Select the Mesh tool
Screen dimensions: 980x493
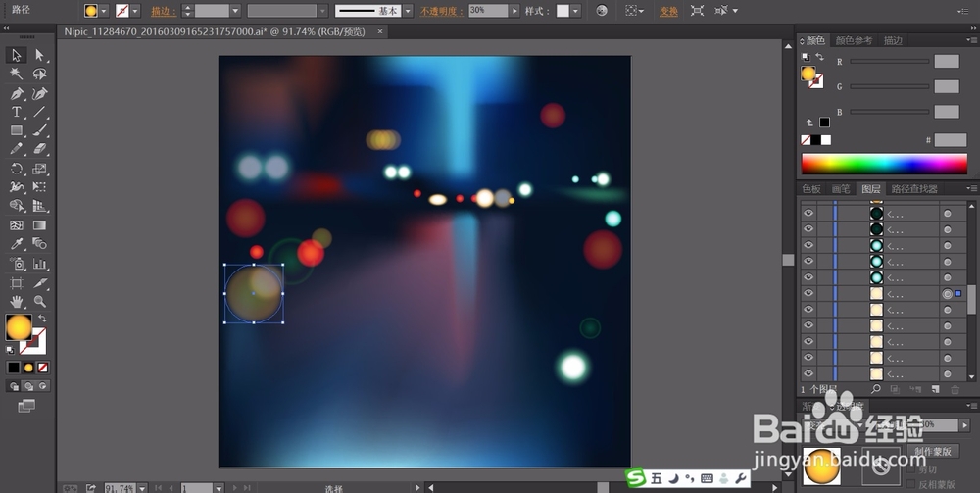tap(17, 225)
